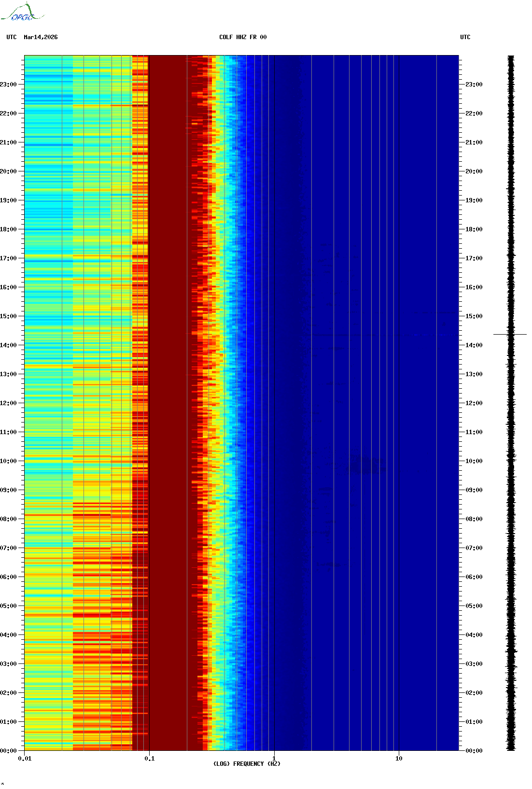Select the 0.01 frequency axis tick label
Image resolution: width=532 pixels, height=789 pixels.
pyautogui.click(x=25, y=759)
